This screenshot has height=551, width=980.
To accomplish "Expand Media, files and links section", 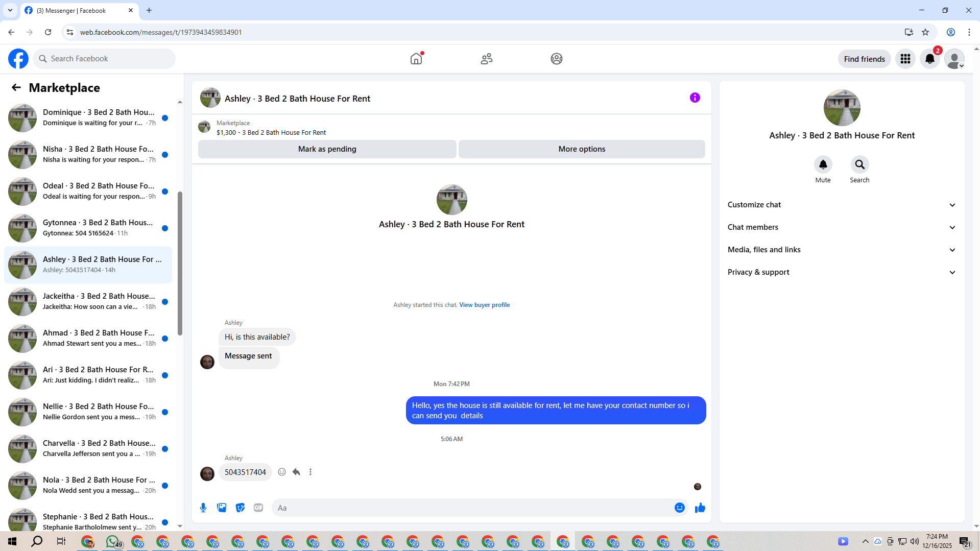I will tap(842, 250).
